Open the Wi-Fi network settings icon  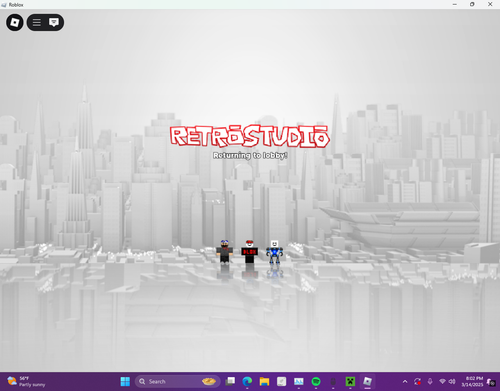coord(442,381)
